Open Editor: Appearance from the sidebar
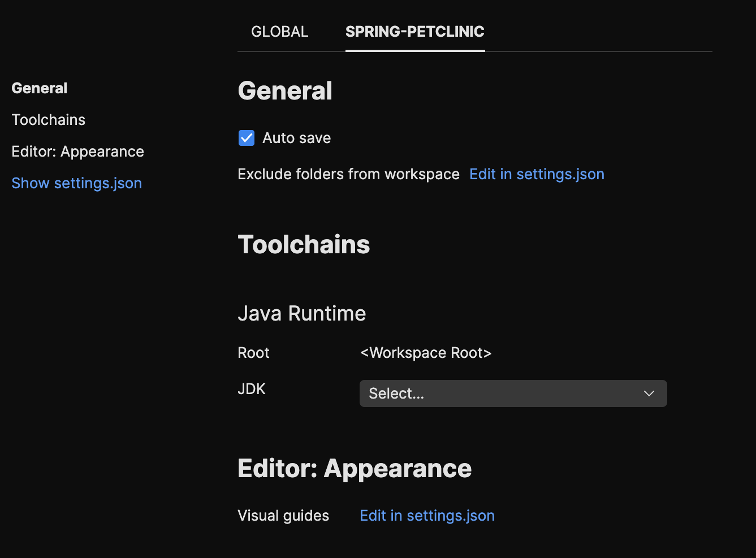Viewport: 756px width, 558px height. pos(77,152)
